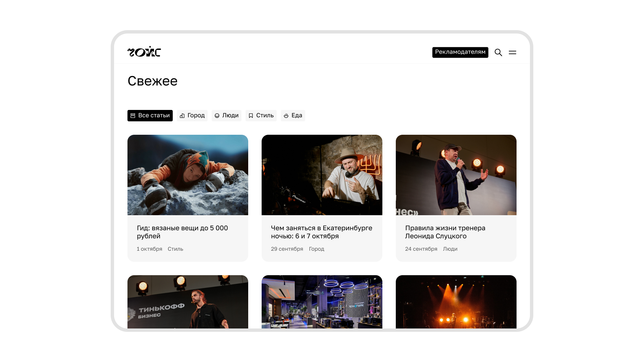
Task: Open Екатеринбург night activities article title
Action: [x=321, y=232]
